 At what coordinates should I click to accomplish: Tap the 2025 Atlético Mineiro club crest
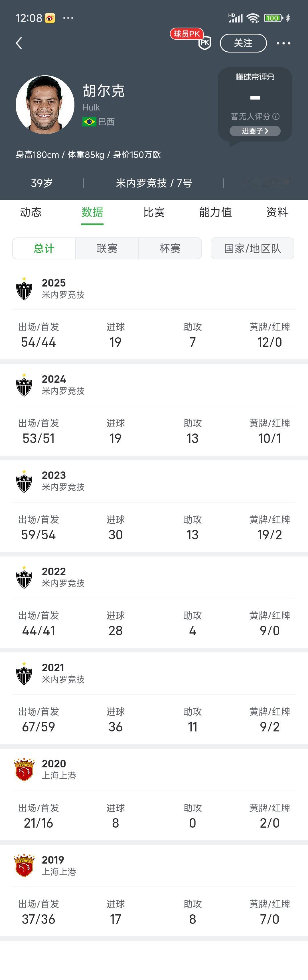(24, 288)
